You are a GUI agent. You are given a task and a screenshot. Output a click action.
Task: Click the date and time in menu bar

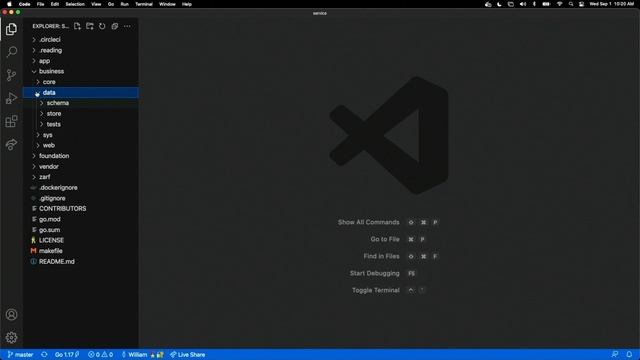tap(611, 4)
